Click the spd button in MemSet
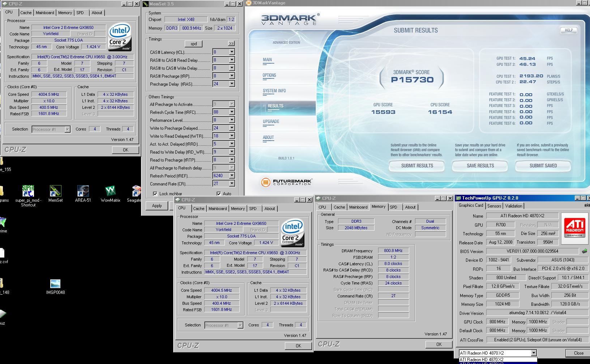Screen dimensions: 590x364 [193, 44]
